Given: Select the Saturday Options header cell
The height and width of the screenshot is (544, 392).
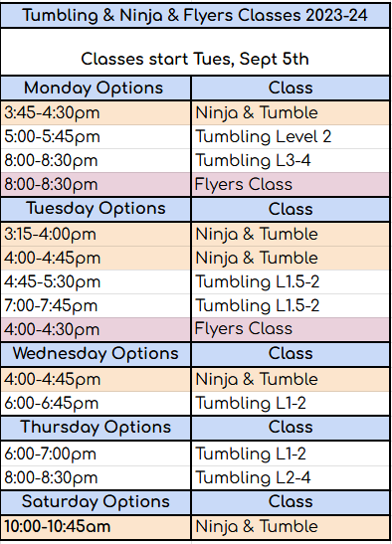Looking at the screenshot, I should click(x=96, y=502).
